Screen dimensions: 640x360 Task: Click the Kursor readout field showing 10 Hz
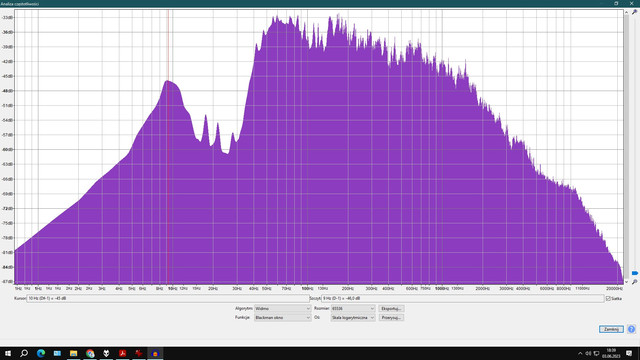tap(167, 299)
